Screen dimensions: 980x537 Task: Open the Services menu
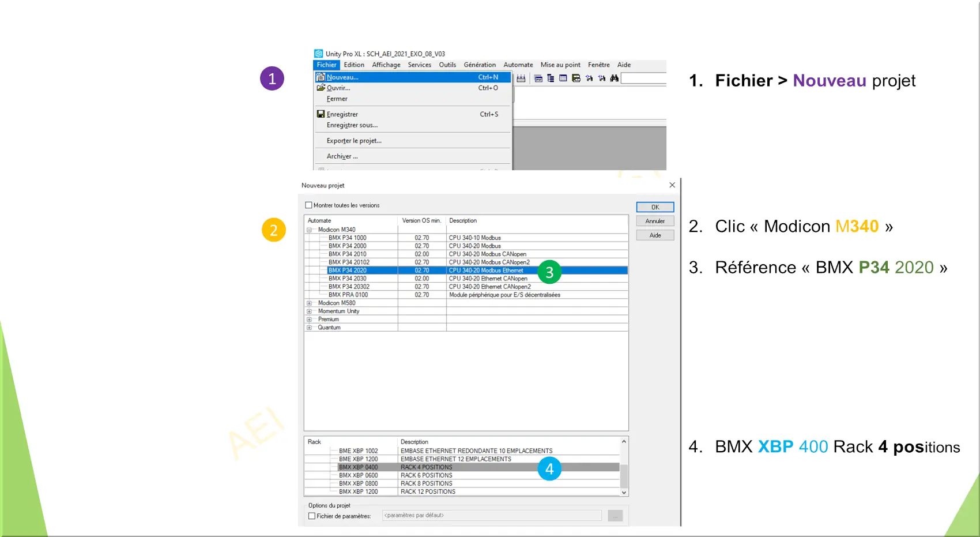click(420, 65)
